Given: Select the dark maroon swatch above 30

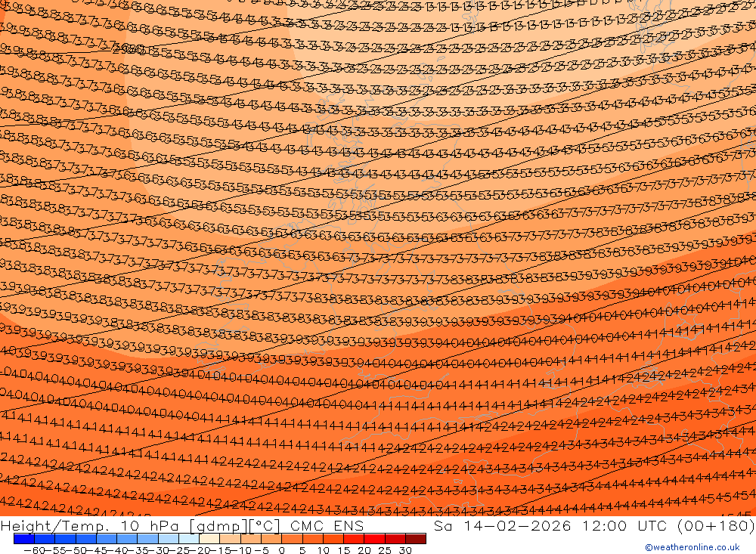Looking at the screenshot, I should tap(416, 539).
